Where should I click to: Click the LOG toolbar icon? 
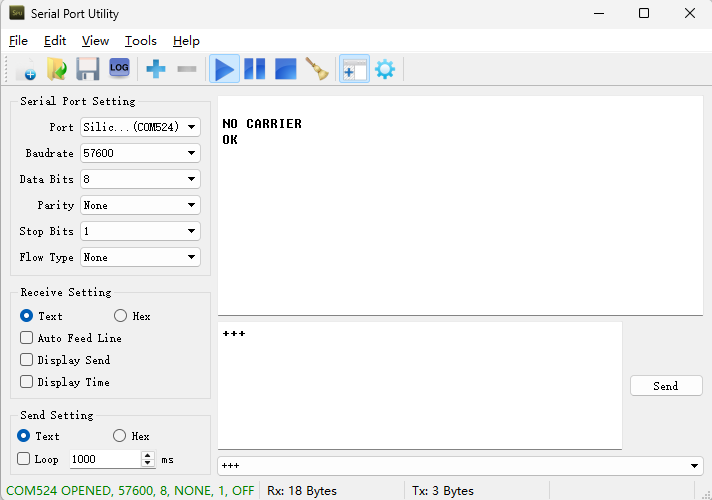(x=119, y=68)
